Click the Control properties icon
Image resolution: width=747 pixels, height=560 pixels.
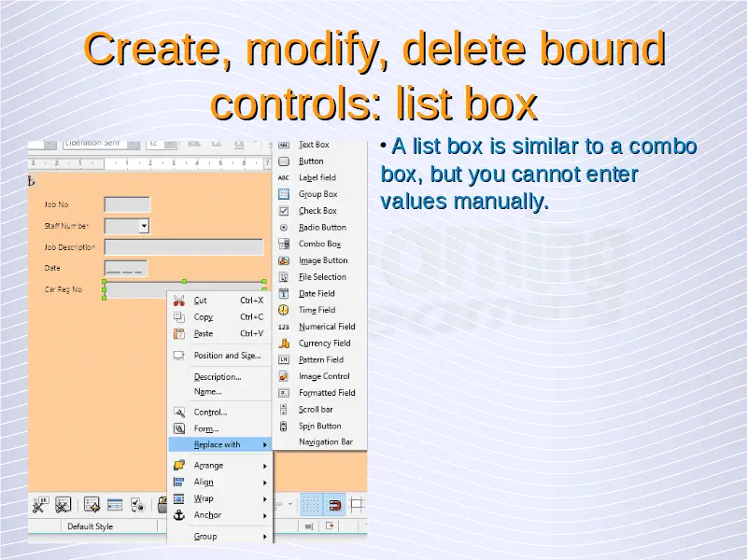(179, 413)
